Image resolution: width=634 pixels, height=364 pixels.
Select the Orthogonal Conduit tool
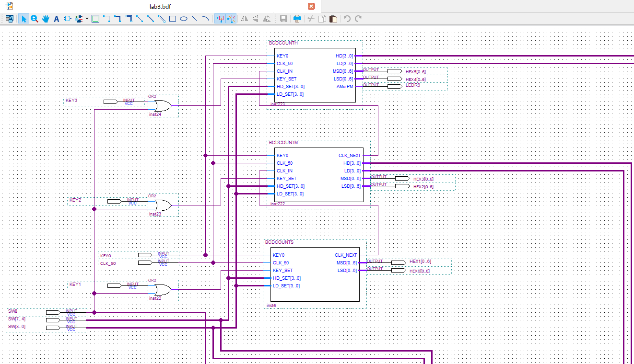coord(129,19)
